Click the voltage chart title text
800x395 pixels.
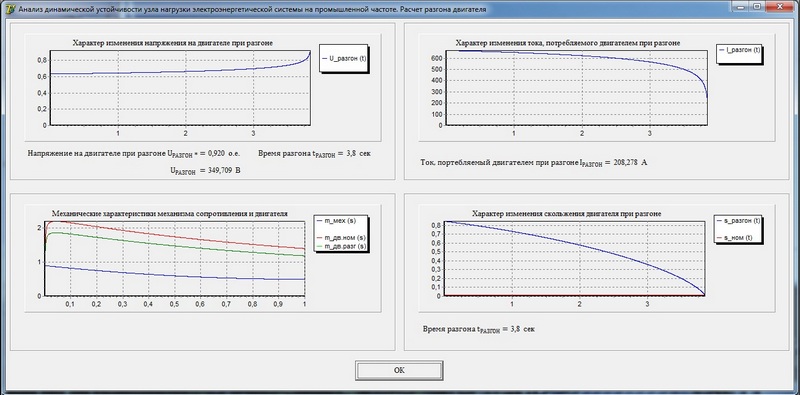172,43
